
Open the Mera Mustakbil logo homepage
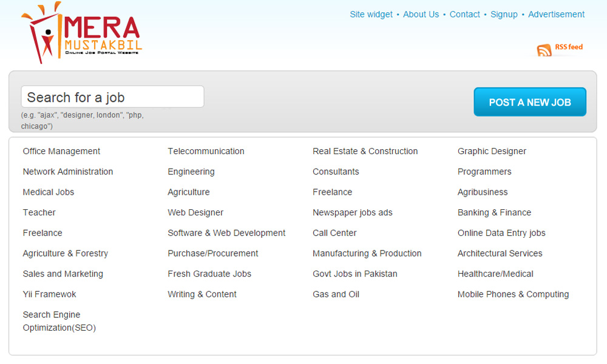(x=82, y=33)
